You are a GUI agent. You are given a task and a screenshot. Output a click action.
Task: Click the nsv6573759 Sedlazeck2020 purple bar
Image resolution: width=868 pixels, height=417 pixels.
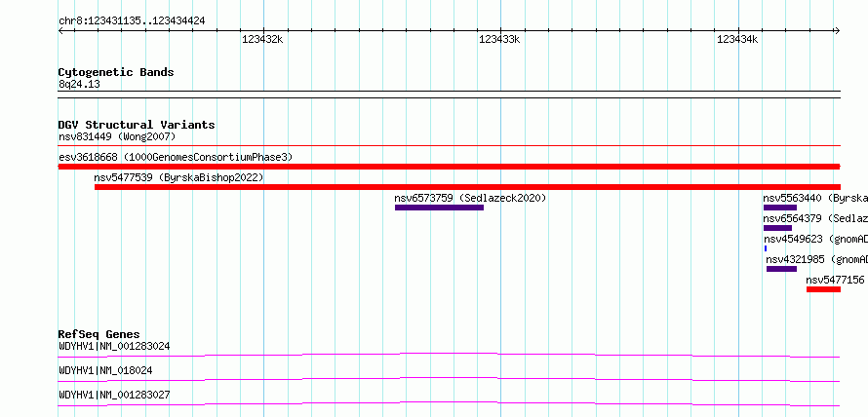[x=439, y=208]
